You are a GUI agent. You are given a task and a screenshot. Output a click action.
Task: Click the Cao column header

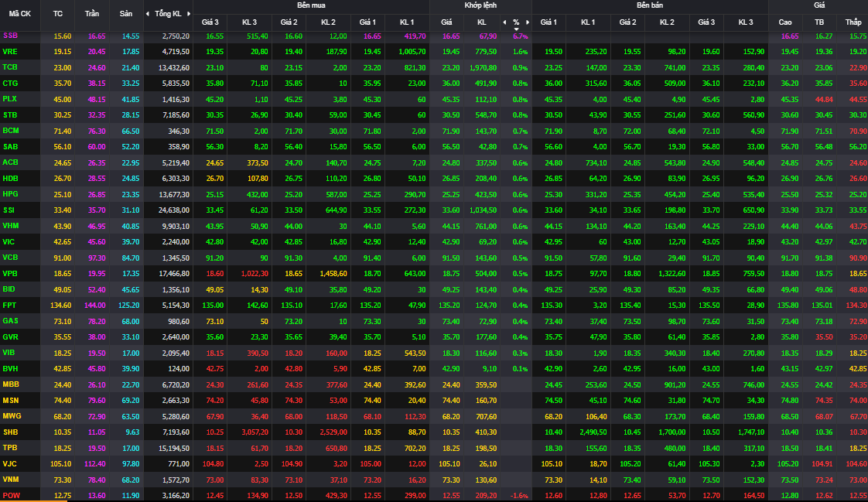click(x=785, y=22)
